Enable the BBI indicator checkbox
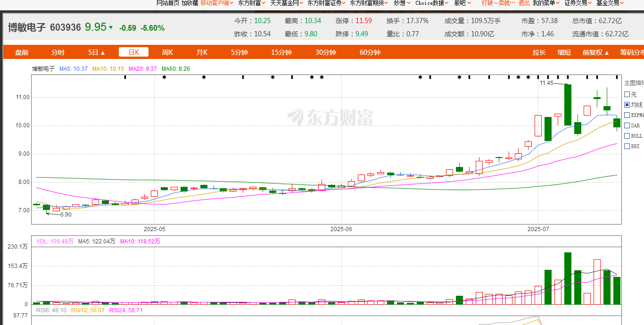 pos(627,146)
